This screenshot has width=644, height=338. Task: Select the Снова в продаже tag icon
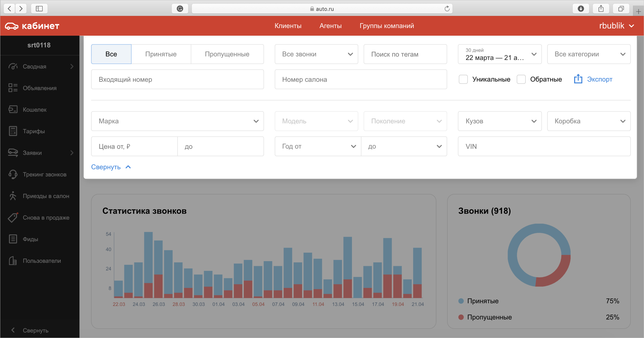(13, 217)
